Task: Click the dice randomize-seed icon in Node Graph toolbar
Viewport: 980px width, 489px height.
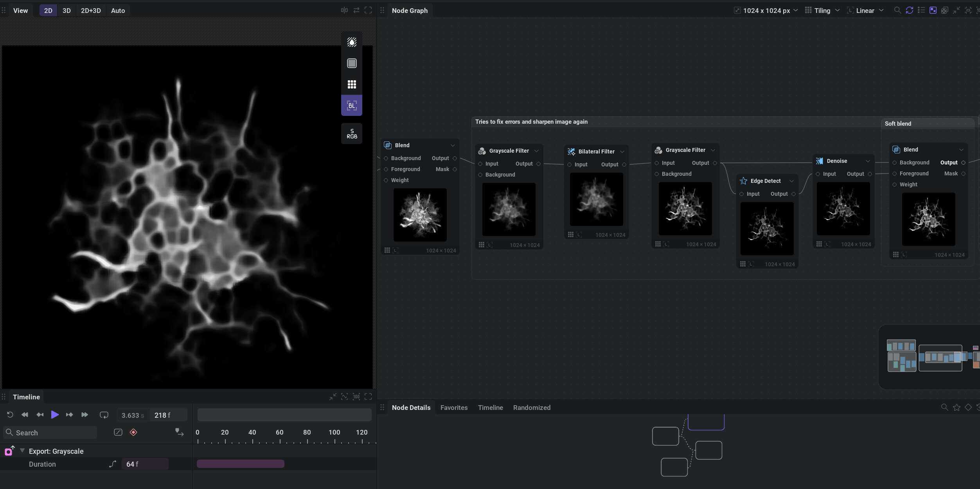Action: [x=944, y=10]
